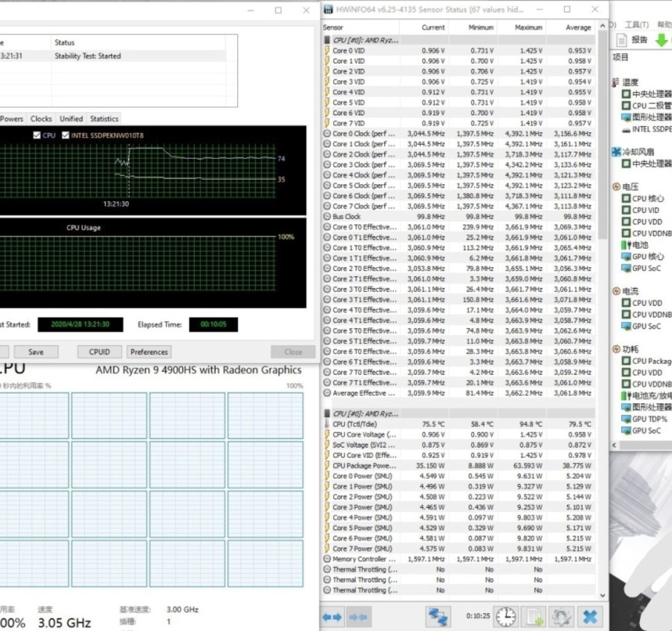Viewport: 672px width, 631px height.
Task: Open HWiNFO sensor settings gear icon
Action: click(x=561, y=617)
